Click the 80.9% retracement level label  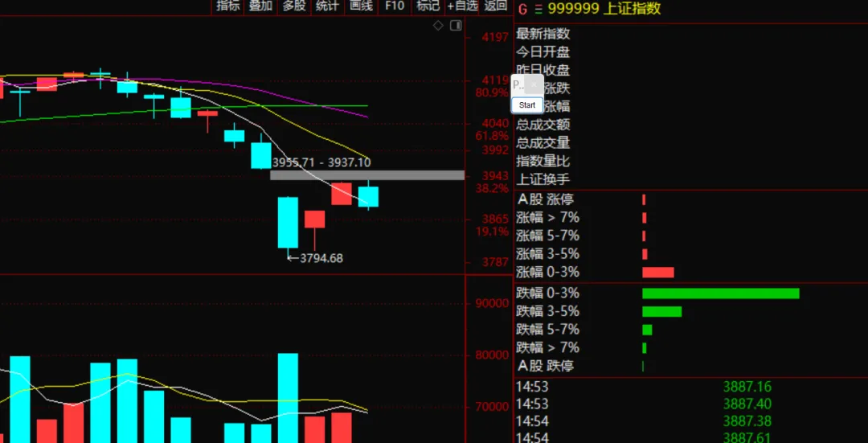click(492, 92)
